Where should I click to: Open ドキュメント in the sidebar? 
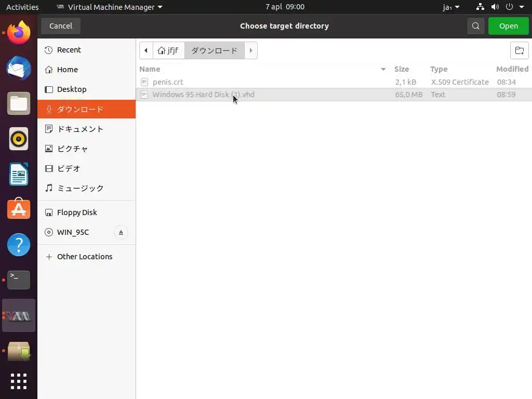pos(87,129)
